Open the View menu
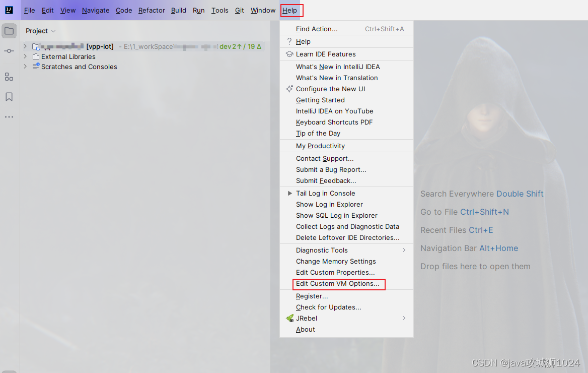The image size is (588, 373). pyautogui.click(x=68, y=11)
